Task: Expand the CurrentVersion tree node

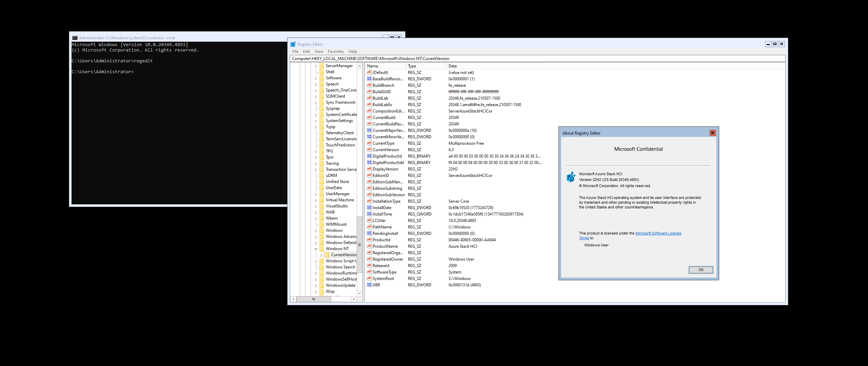Action: 321,255
